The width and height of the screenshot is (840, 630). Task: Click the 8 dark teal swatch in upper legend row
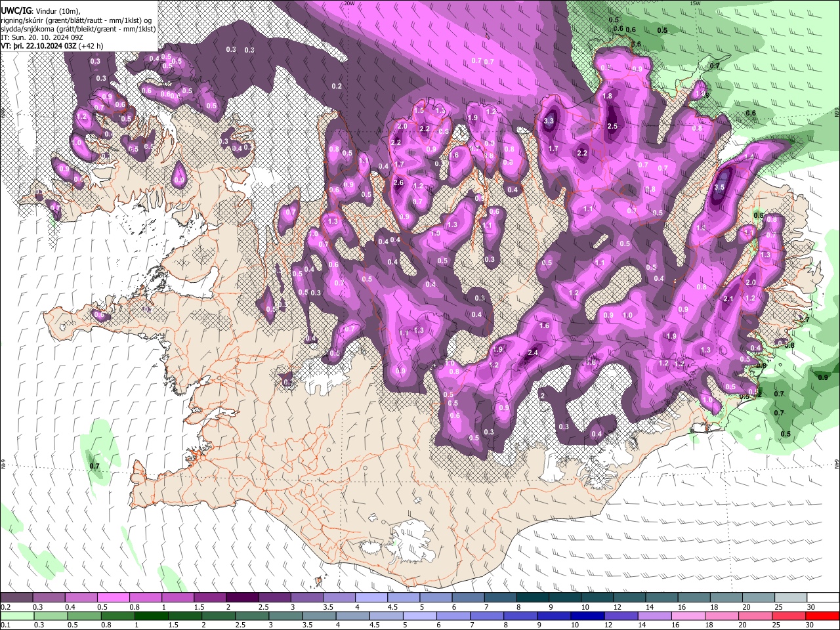pos(533,598)
